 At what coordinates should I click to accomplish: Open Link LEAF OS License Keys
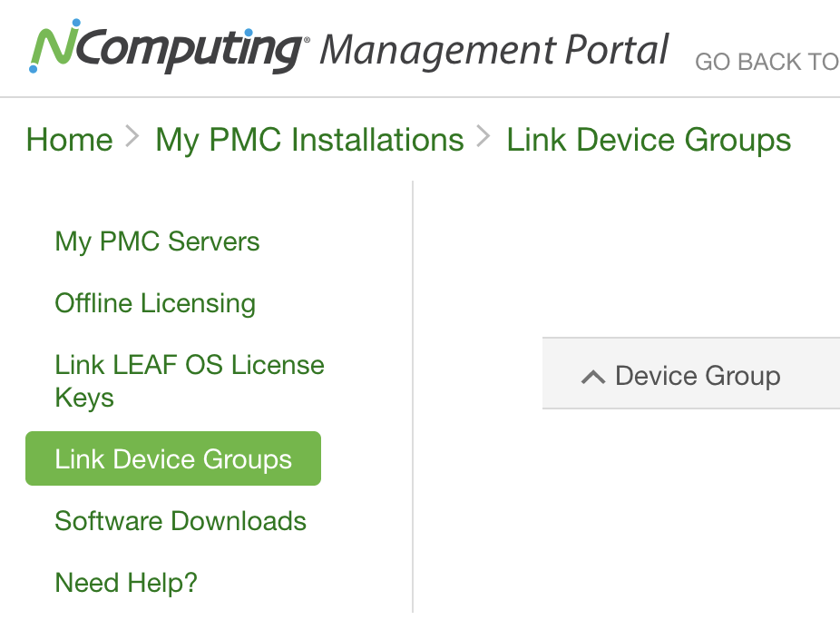(190, 381)
